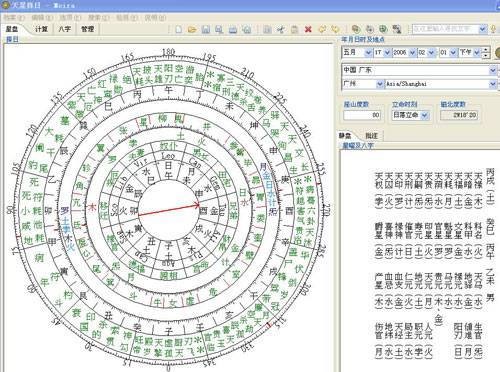Image resolution: width=500 pixels, height=372 pixels.
Task: Open the minute dropdown showing 01
Action: 453,53
